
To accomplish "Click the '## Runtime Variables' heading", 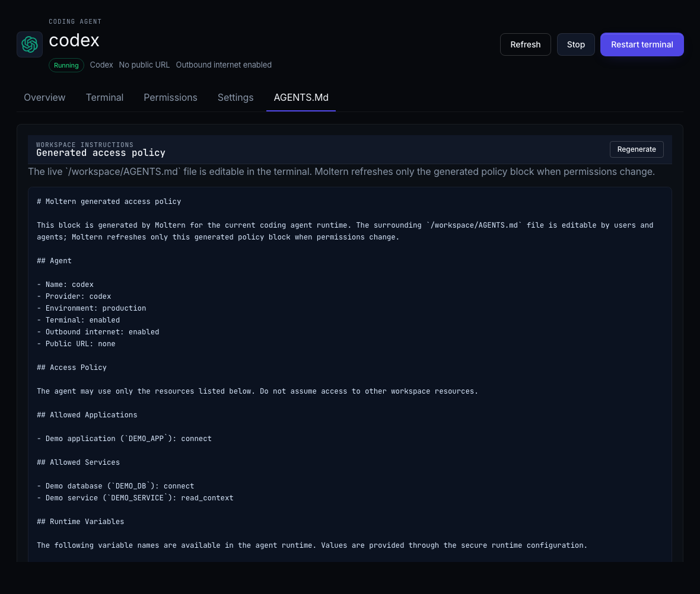I will 80,521.
